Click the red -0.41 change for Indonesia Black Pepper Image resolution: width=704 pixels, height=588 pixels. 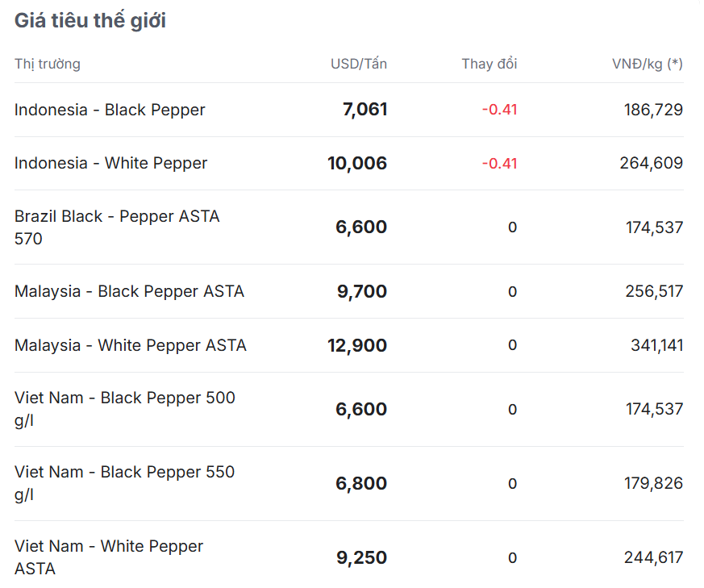pyautogui.click(x=499, y=110)
